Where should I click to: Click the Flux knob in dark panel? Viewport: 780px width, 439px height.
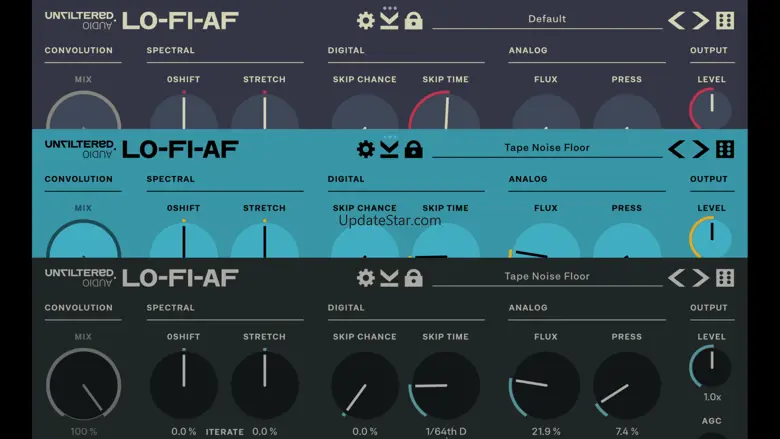[546, 385]
